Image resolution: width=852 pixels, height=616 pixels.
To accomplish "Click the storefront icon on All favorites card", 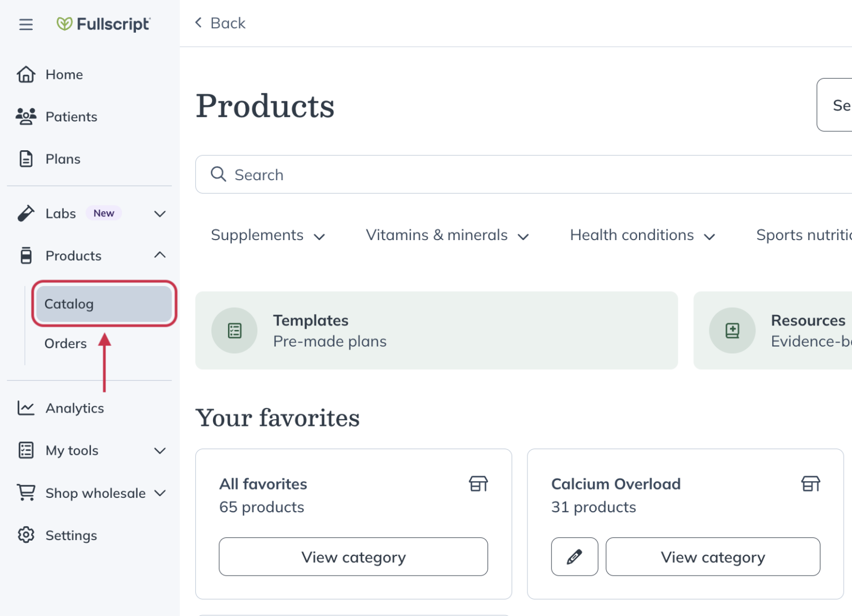I will 479,483.
